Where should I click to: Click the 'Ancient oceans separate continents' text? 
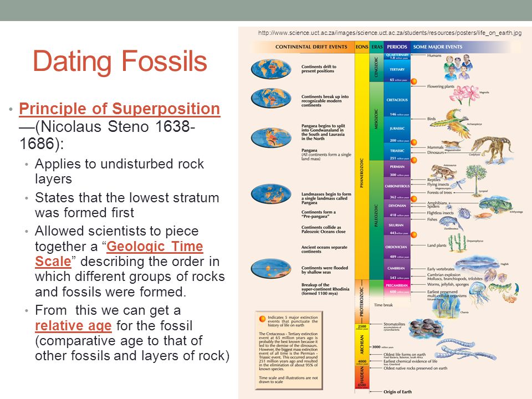click(x=324, y=249)
